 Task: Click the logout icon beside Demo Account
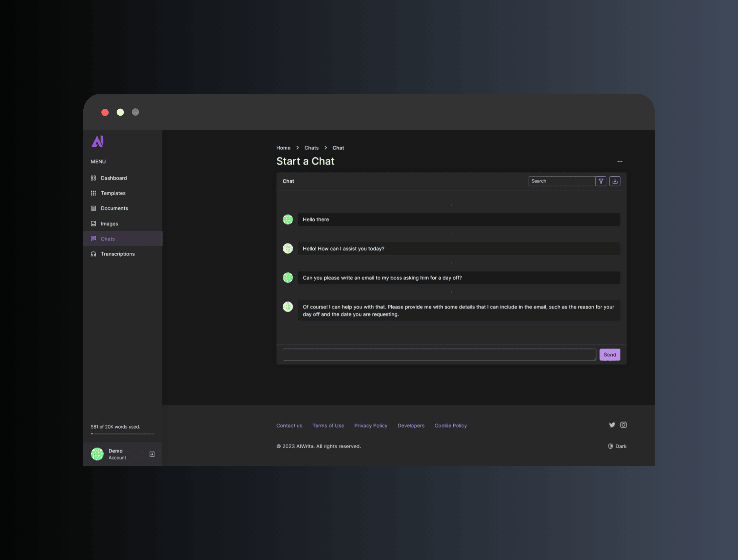pyautogui.click(x=152, y=454)
